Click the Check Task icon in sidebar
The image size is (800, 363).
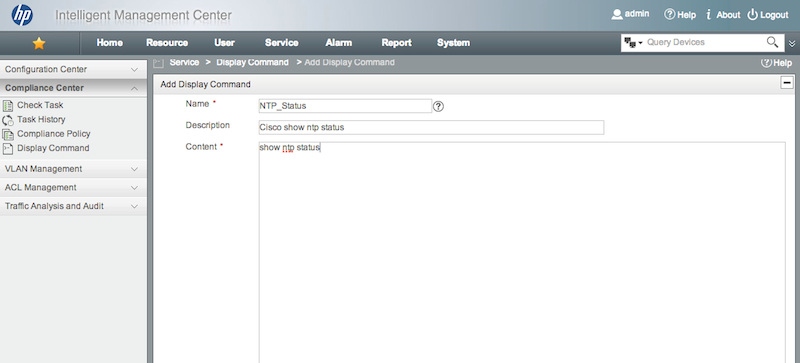(8, 106)
